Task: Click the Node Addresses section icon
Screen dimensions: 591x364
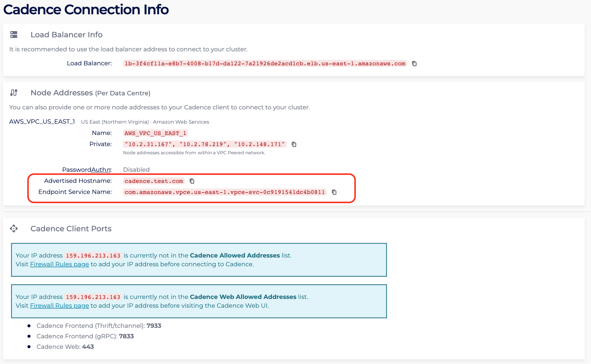Action: click(x=14, y=93)
